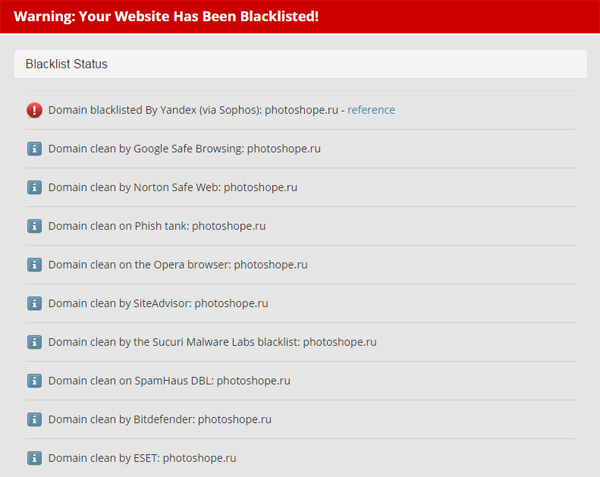Click the SpamHaus DBL clean row text
The width and height of the screenshot is (600, 477).
169,381
